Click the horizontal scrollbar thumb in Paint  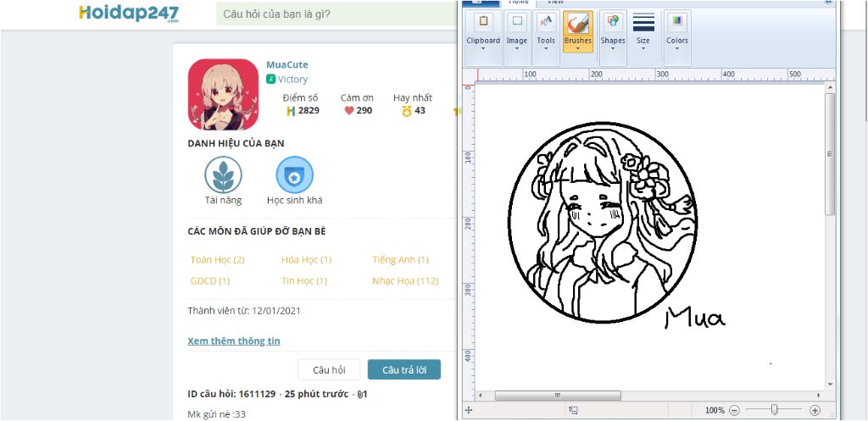558,396
